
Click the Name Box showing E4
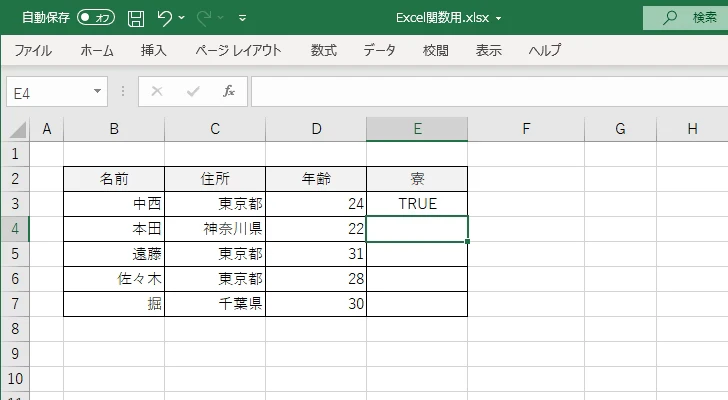point(49,92)
